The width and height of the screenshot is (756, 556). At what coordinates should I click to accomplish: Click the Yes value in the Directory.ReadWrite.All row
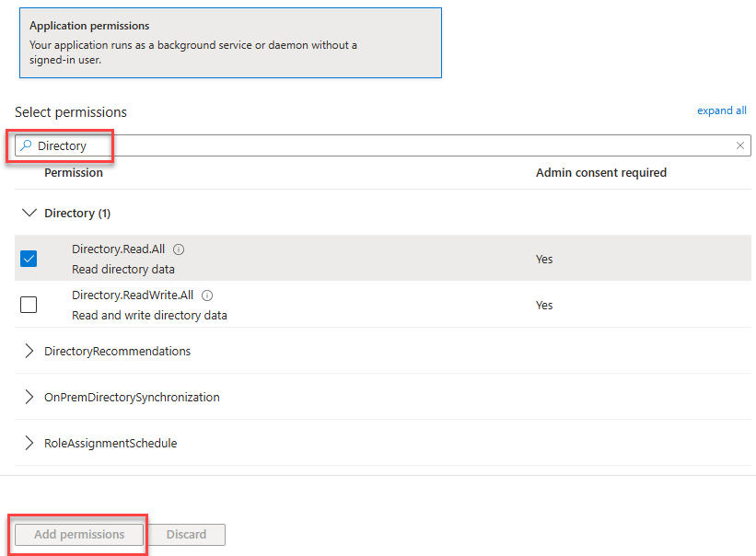[544, 305]
